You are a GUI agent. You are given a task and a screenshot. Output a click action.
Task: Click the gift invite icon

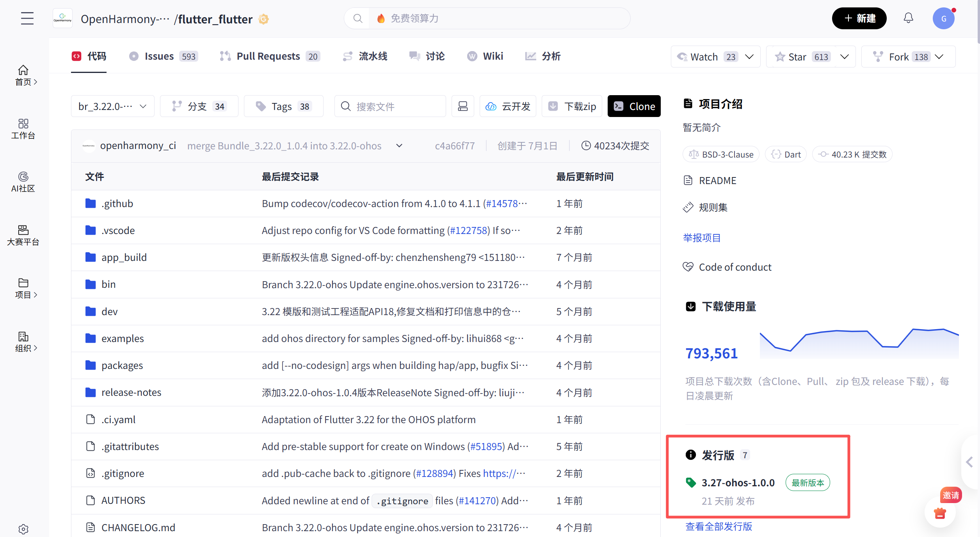pyautogui.click(x=940, y=513)
